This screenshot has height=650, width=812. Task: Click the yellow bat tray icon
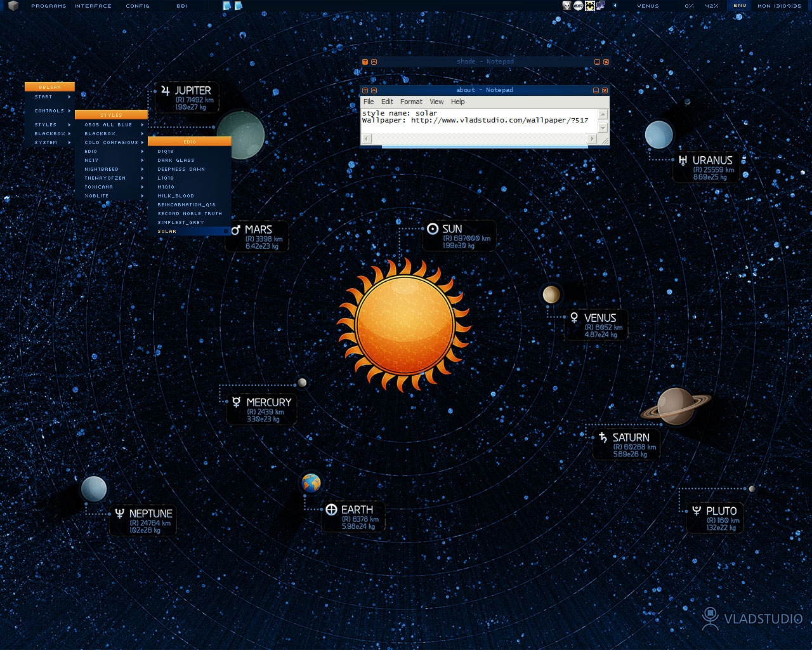589,6
